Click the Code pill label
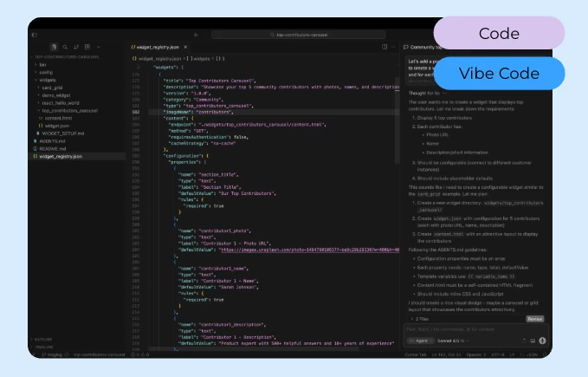 [499, 34]
